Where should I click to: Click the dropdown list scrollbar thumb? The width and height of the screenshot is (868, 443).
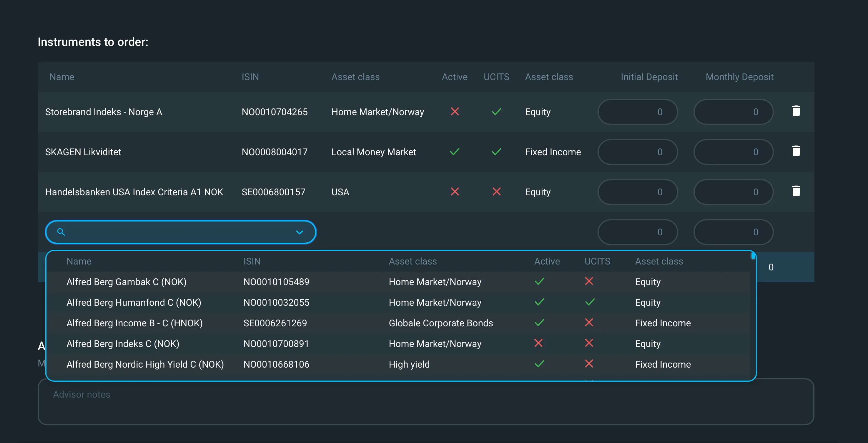click(x=753, y=256)
